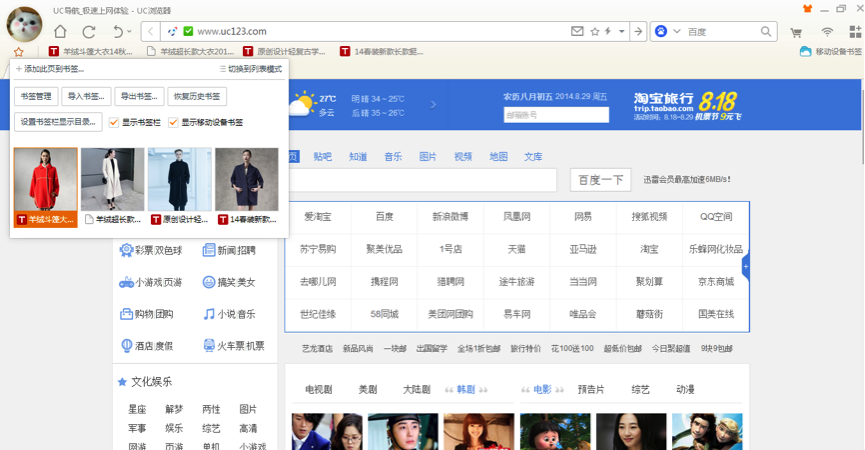The image size is (865, 450).
Task: Expand site grid with blue plus side tab
Action: click(745, 267)
